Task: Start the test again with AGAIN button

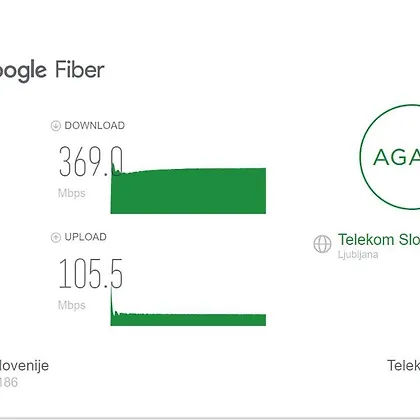Action: click(x=390, y=157)
